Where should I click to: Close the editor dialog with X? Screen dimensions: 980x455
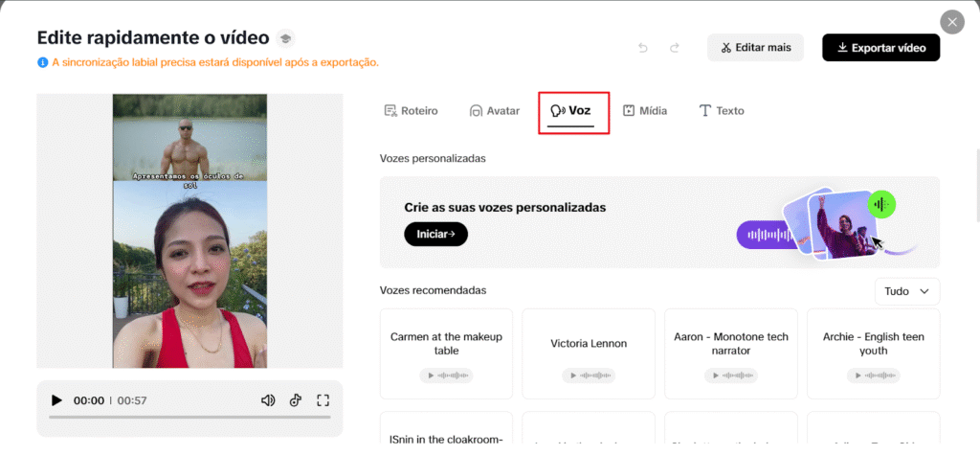coord(951,22)
